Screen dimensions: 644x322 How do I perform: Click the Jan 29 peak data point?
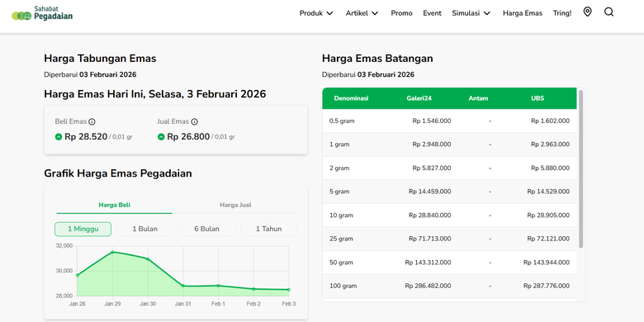pos(112,252)
